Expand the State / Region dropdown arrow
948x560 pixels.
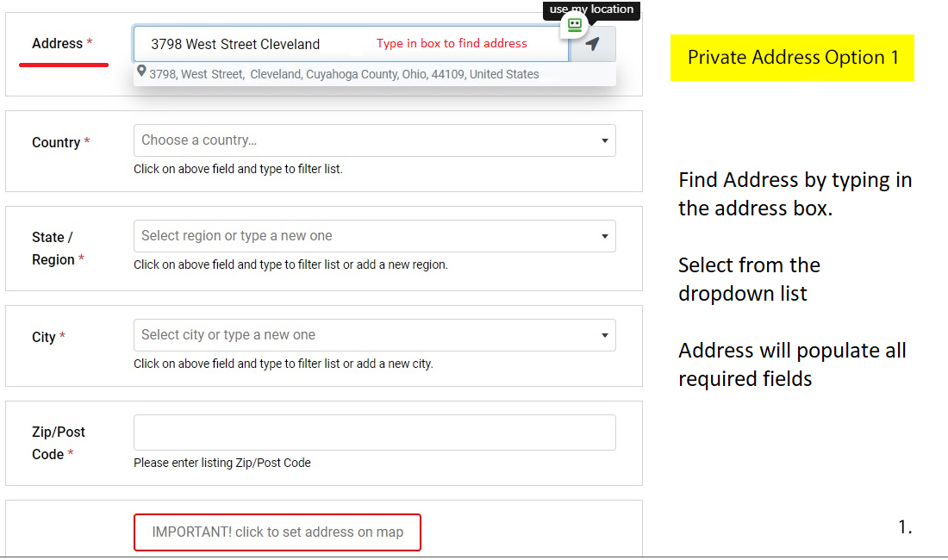(x=604, y=236)
